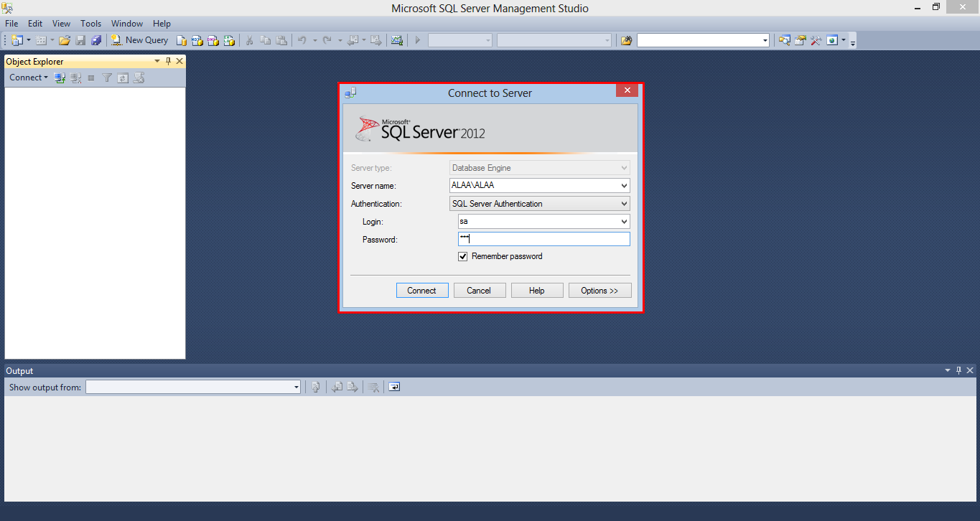The image size is (980, 521).
Task: Open a Database Engine Query icon
Action: tap(182, 40)
